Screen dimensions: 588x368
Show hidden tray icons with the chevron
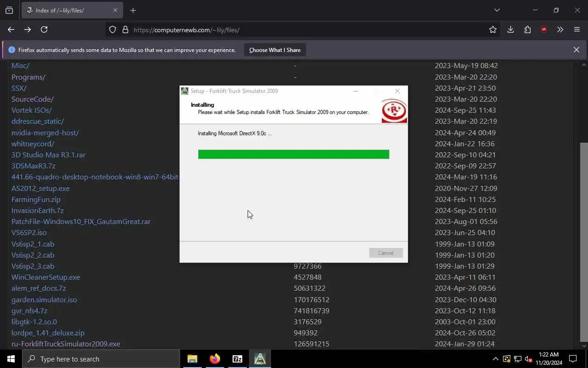pos(495,359)
